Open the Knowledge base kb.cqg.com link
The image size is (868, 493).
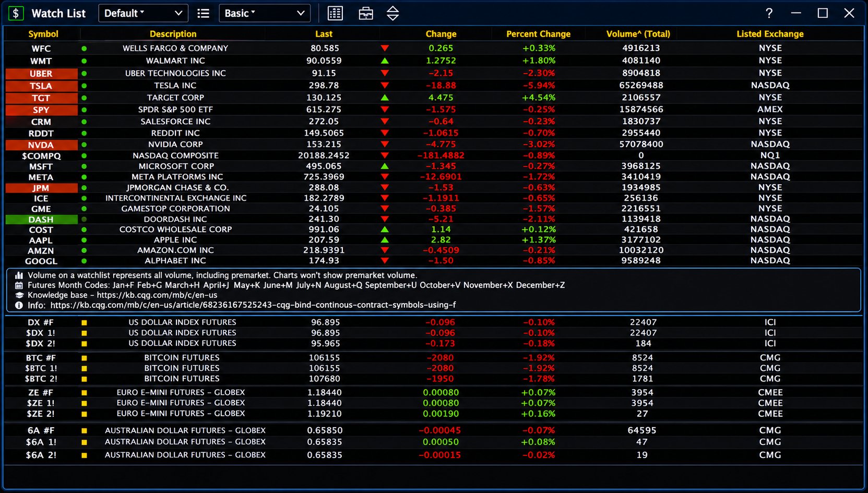[157, 295]
